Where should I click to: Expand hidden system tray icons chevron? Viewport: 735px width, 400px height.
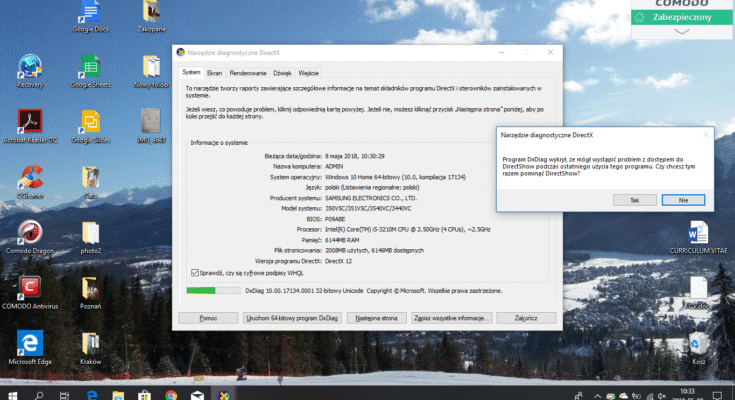tap(597, 396)
